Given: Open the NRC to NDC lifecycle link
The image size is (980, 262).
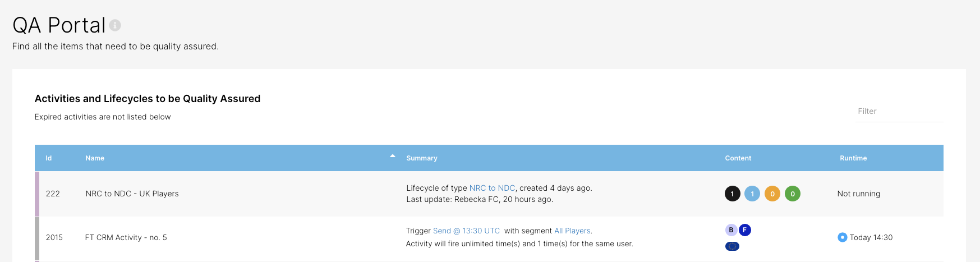Looking at the screenshot, I should (492, 188).
